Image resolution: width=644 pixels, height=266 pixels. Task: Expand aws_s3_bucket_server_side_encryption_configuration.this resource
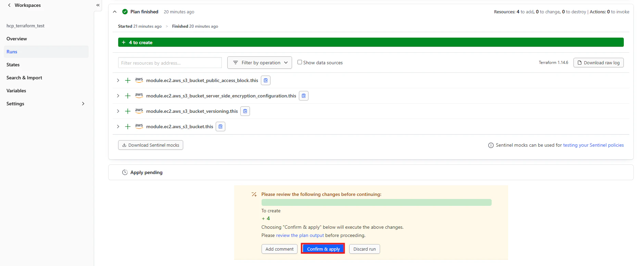[118, 96]
